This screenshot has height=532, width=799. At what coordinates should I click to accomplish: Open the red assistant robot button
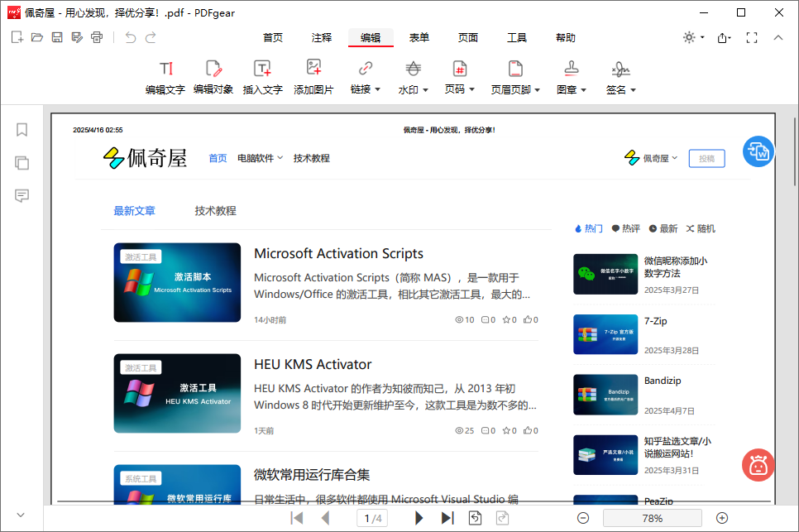tap(758, 465)
